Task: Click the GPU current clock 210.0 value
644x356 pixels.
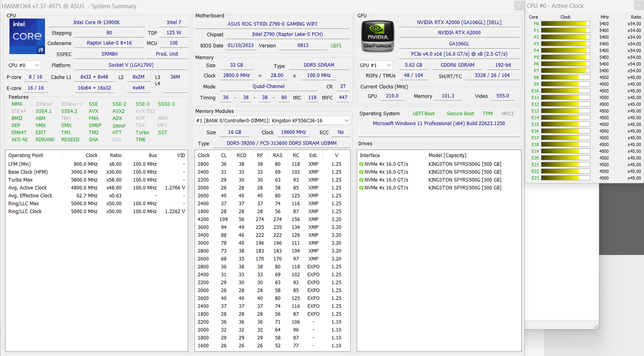Action: click(392, 96)
